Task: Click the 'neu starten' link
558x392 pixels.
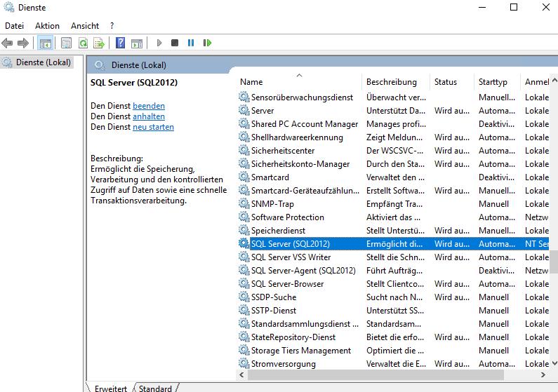Action: pos(154,127)
